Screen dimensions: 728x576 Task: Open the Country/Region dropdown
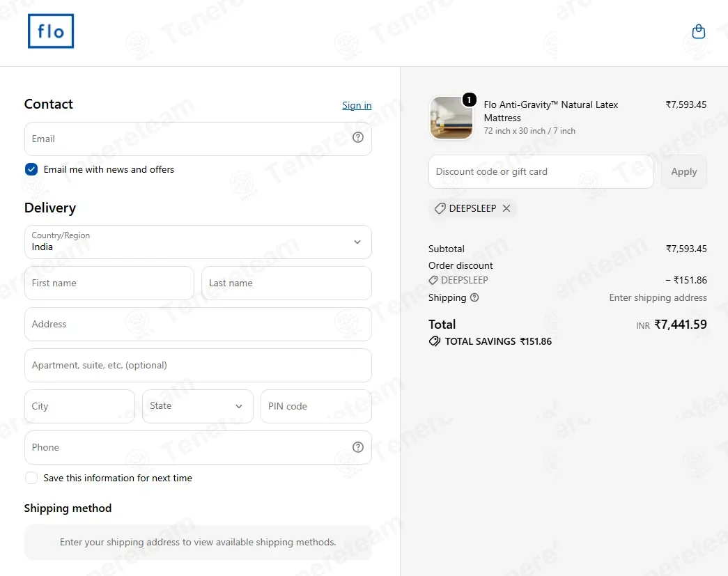coord(198,242)
